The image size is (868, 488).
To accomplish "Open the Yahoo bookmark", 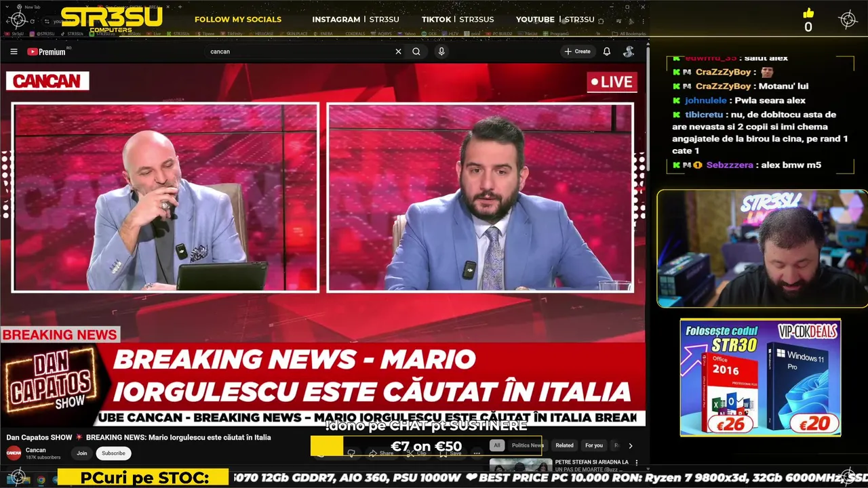I will 408,33.
